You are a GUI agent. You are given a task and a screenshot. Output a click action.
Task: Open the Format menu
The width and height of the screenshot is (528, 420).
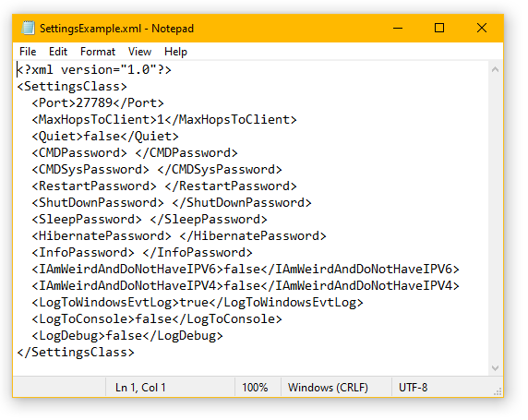[x=98, y=52]
